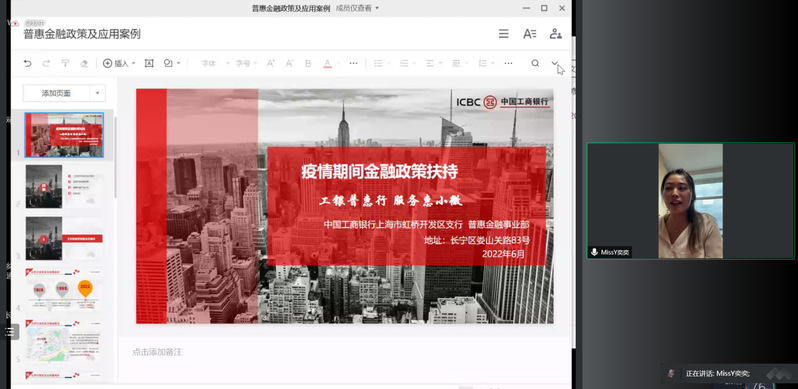Screen dimensions: 798x389
Task: Toggle microphone on MissY video tile
Action: [594, 252]
